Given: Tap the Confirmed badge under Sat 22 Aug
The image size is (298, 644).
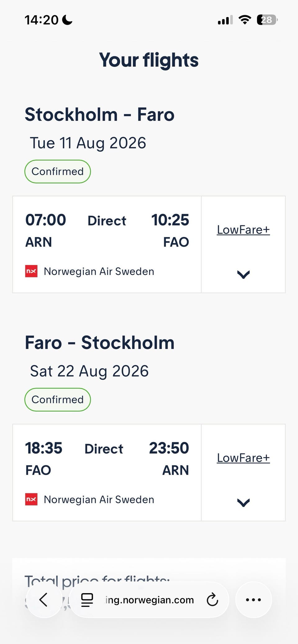Looking at the screenshot, I should click(58, 399).
